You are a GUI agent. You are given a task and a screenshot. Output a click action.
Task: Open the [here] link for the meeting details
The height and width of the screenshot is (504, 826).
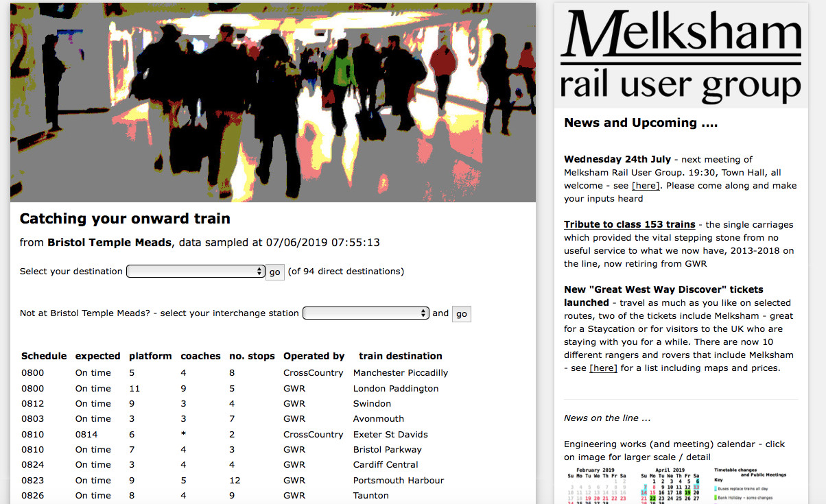[x=645, y=186]
